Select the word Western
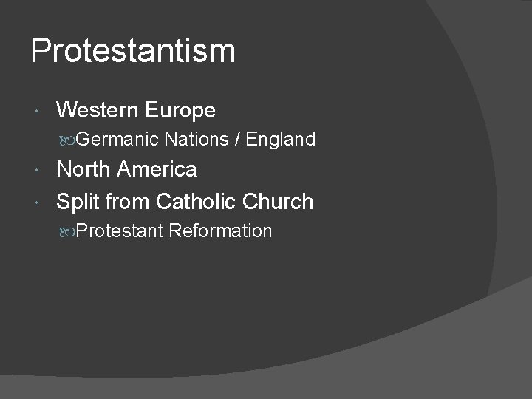Screen dimensions: 532x399 coord(97,111)
